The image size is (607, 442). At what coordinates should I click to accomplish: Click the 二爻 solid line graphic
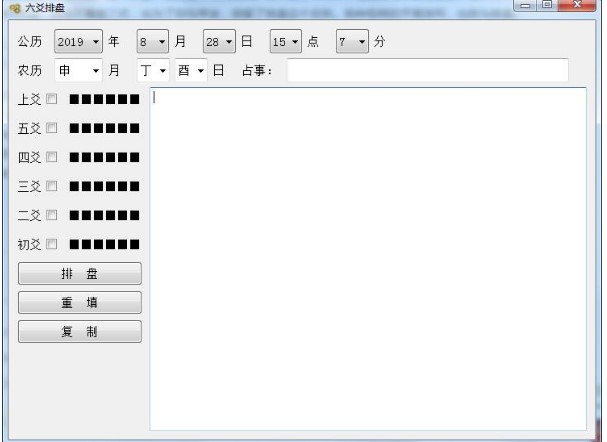pyautogui.click(x=105, y=216)
